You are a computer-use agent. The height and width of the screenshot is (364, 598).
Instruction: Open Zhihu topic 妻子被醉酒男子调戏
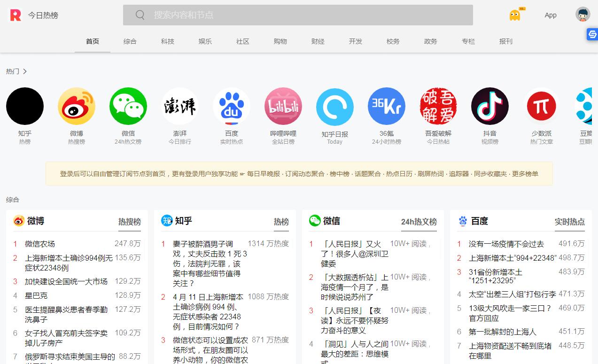210,263
